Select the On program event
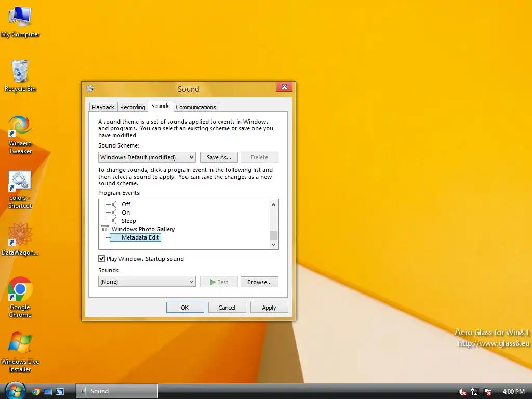532x399 pixels. pos(126,212)
